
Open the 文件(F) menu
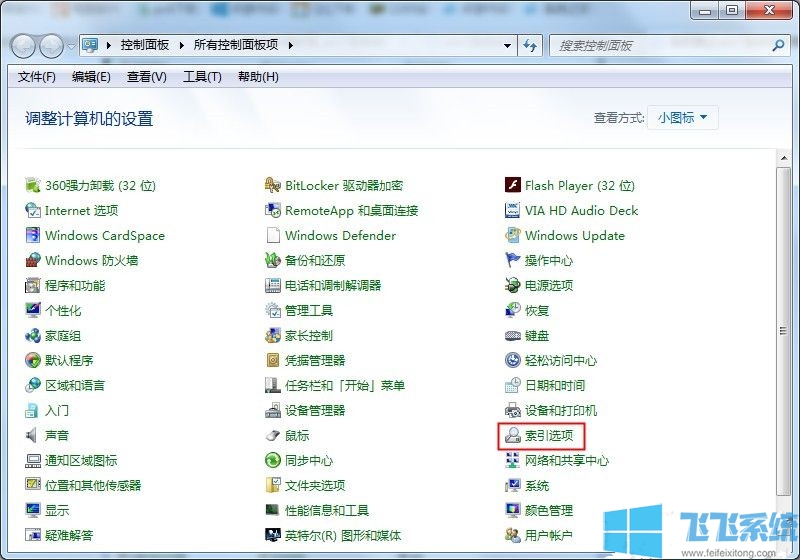coord(37,77)
